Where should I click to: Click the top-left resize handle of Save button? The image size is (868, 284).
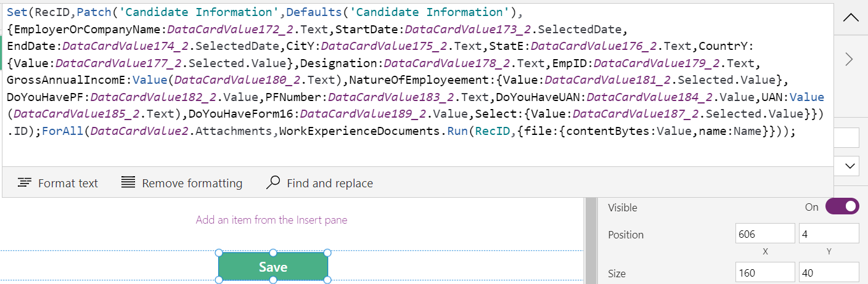(x=219, y=253)
